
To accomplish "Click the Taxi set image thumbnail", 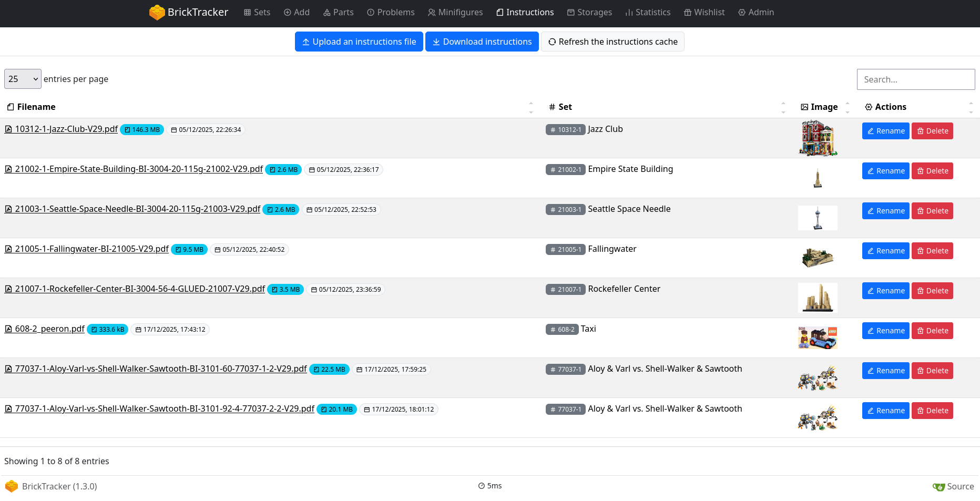I will [818, 338].
